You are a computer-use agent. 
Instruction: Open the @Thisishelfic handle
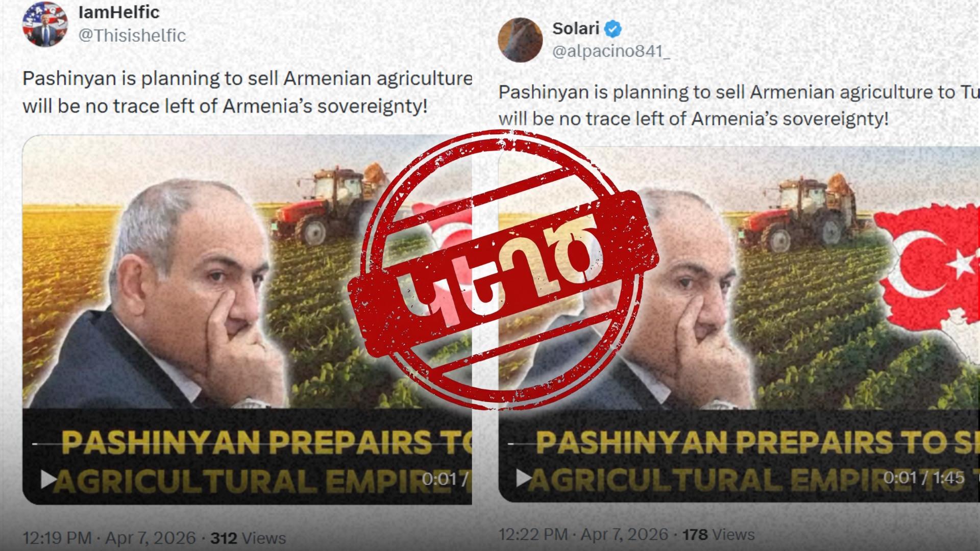point(132,35)
